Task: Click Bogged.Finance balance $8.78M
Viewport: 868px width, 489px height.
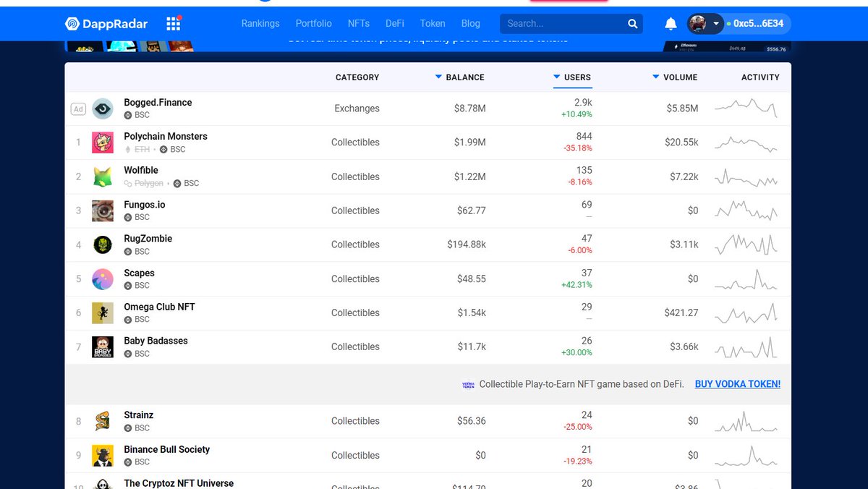Action: tap(470, 109)
